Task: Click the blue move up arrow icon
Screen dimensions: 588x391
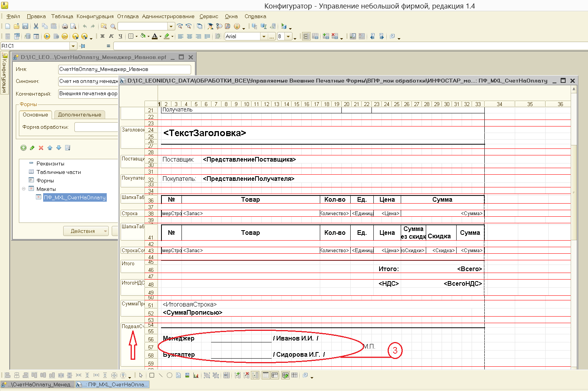Action: coord(50,148)
